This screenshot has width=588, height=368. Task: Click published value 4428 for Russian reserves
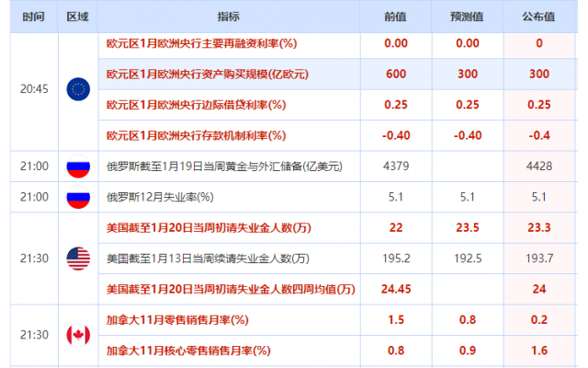click(x=539, y=167)
